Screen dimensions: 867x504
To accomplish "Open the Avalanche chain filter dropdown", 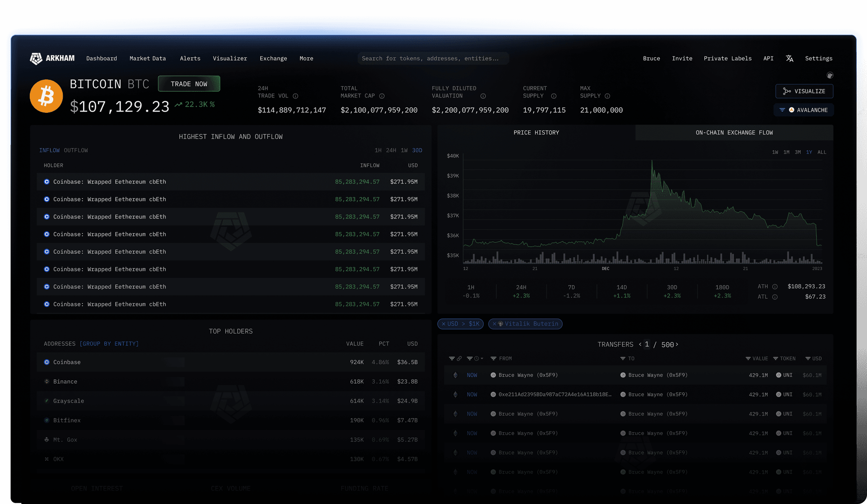I will tap(804, 110).
